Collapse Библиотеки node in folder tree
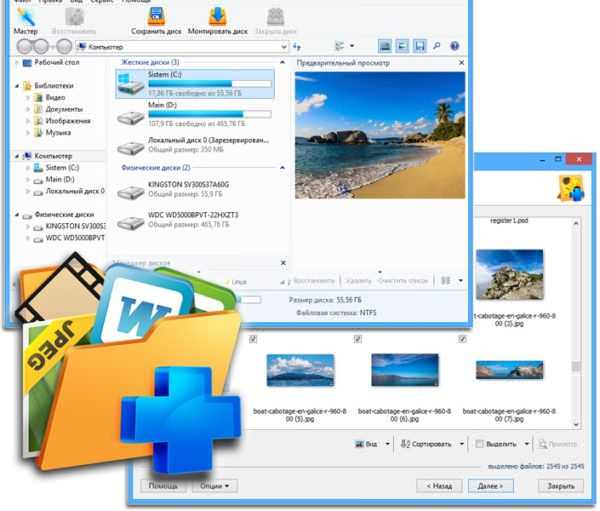The image size is (600, 511). click(x=17, y=86)
